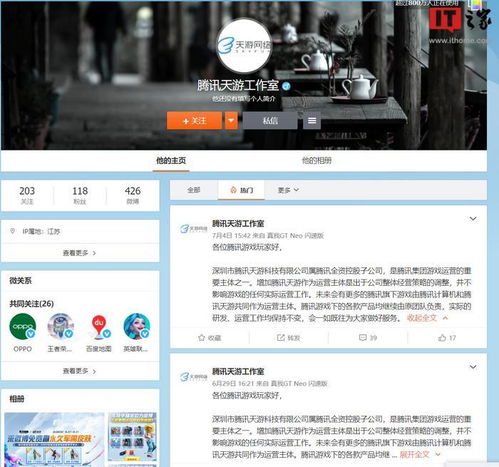Open the 百度地图 account avatar
499x467 pixels.
point(99,327)
